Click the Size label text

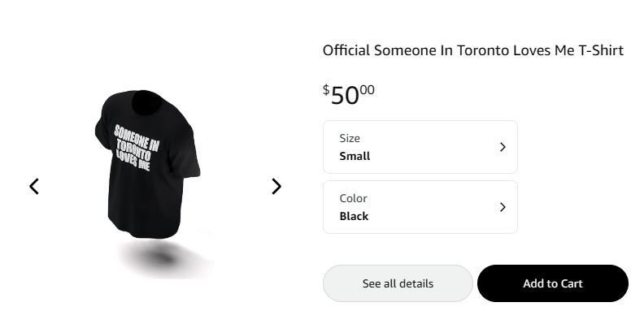pos(350,138)
